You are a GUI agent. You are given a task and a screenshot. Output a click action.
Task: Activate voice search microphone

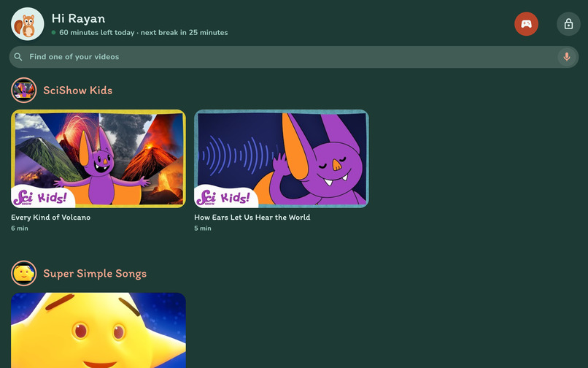[x=567, y=57]
